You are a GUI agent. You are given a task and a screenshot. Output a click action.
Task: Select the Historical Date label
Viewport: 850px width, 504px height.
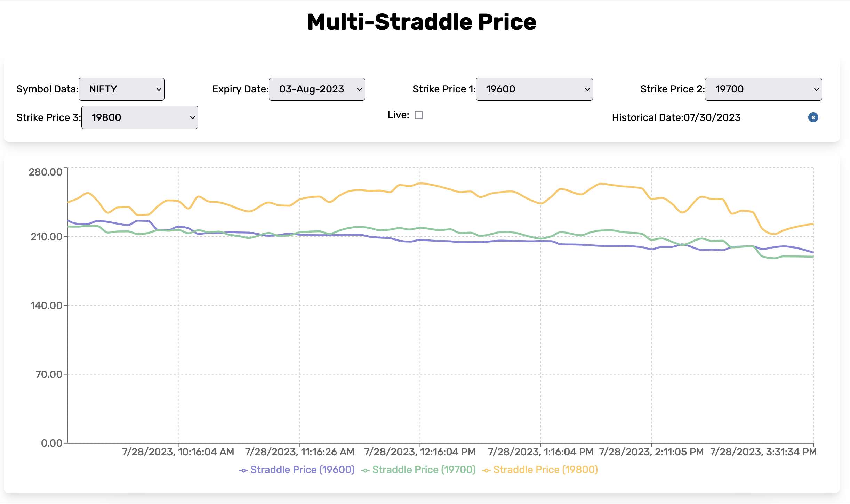[x=676, y=118]
